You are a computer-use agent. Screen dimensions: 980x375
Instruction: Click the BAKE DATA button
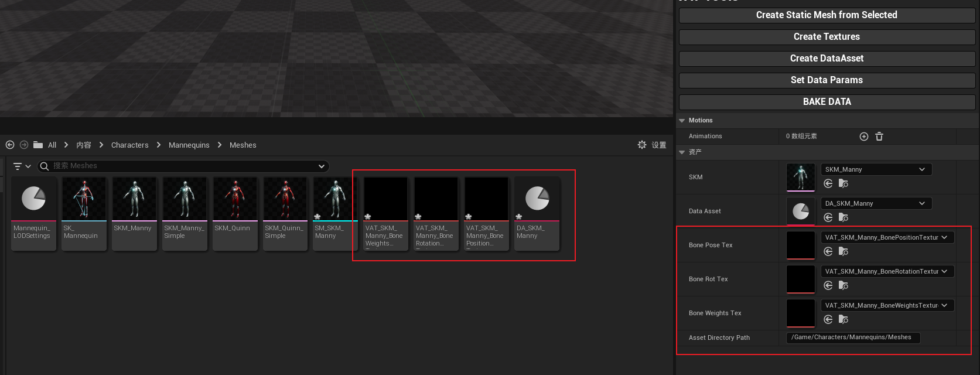[x=827, y=102]
